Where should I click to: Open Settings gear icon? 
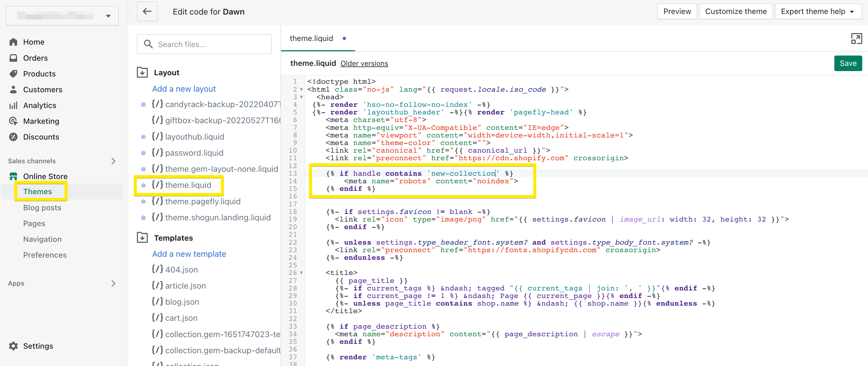(13, 346)
